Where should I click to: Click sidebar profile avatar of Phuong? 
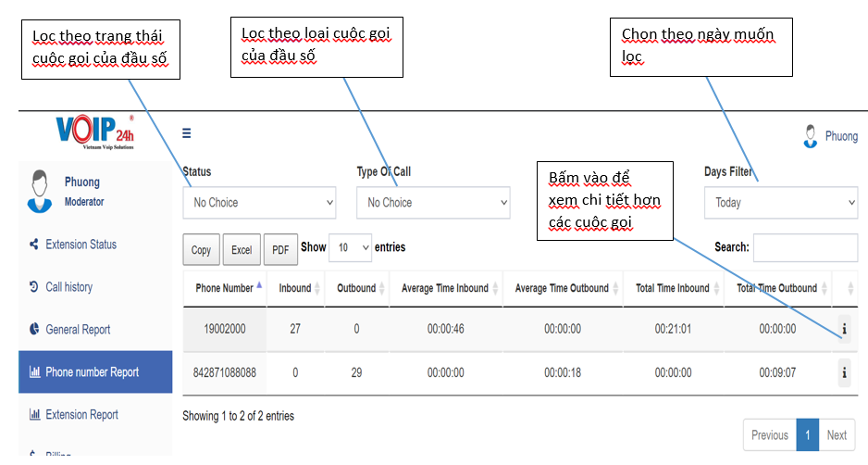39,191
